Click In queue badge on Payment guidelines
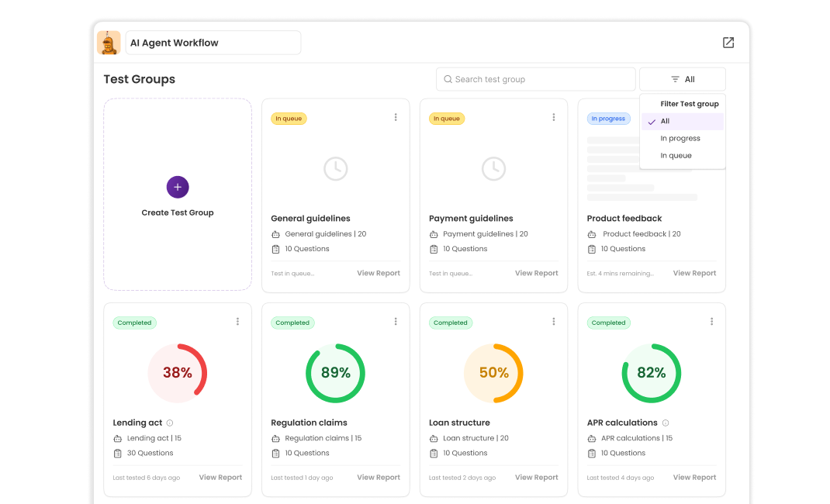Screen dimensions: 830x504 click(447, 119)
